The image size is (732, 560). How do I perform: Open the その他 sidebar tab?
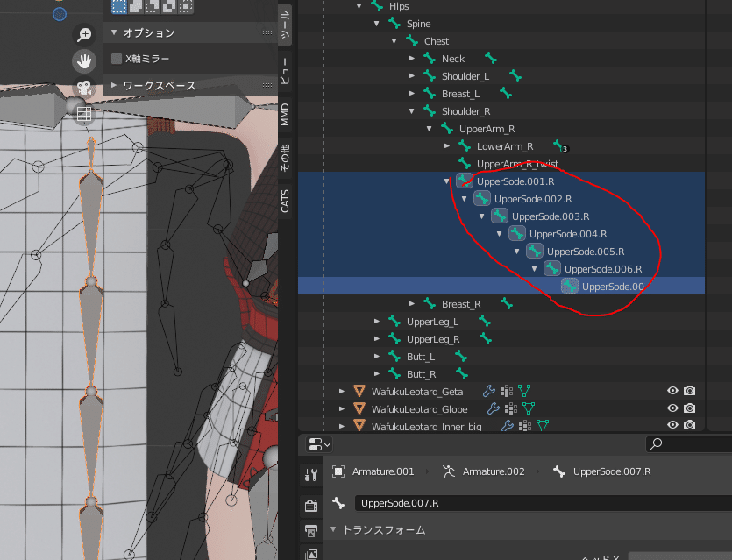click(285, 157)
